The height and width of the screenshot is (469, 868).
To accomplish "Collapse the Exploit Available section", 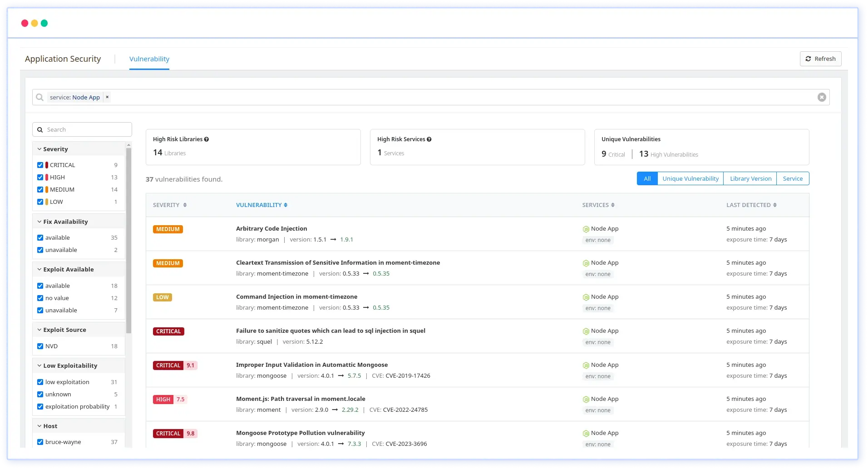I will coord(39,269).
